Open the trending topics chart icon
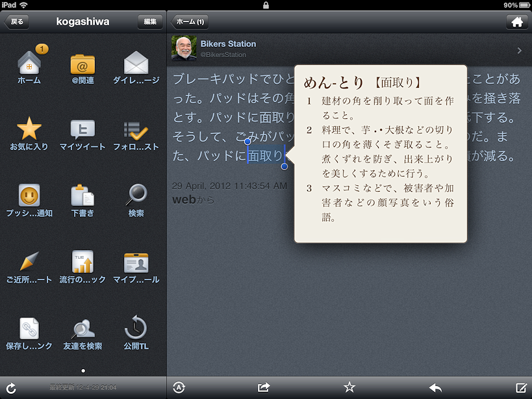 point(82,263)
